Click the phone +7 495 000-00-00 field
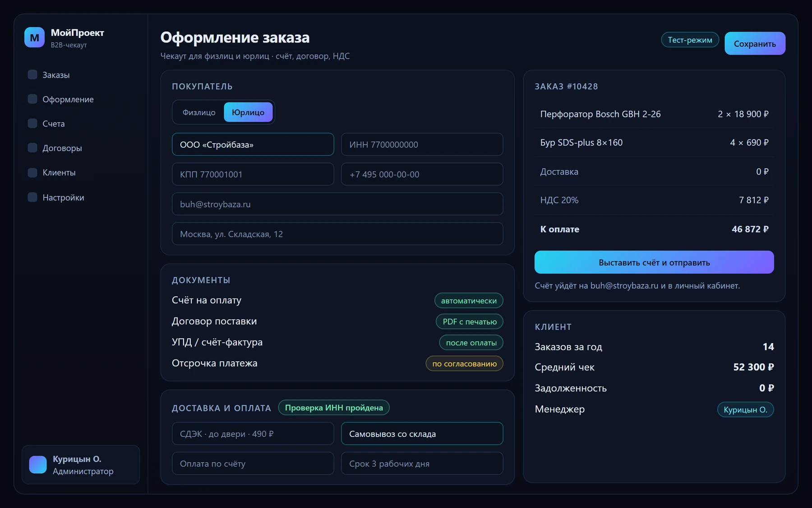Image resolution: width=812 pixels, height=508 pixels. (422, 174)
